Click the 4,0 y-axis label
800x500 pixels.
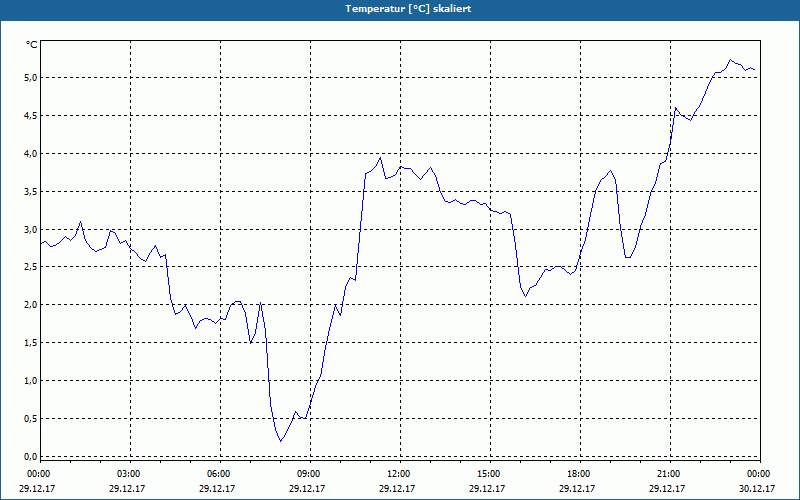pyautogui.click(x=31, y=154)
